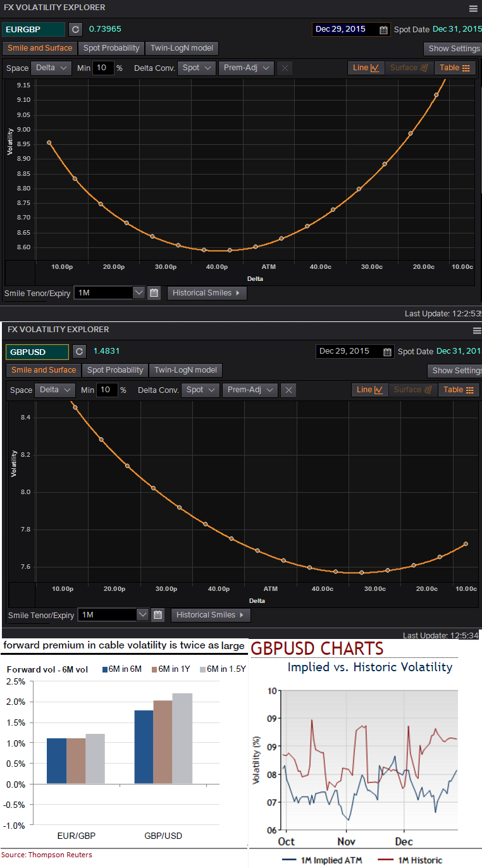Click the EURGBP spot rate 0.73965
Screen dimensions: 482x868
tap(105, 29)
